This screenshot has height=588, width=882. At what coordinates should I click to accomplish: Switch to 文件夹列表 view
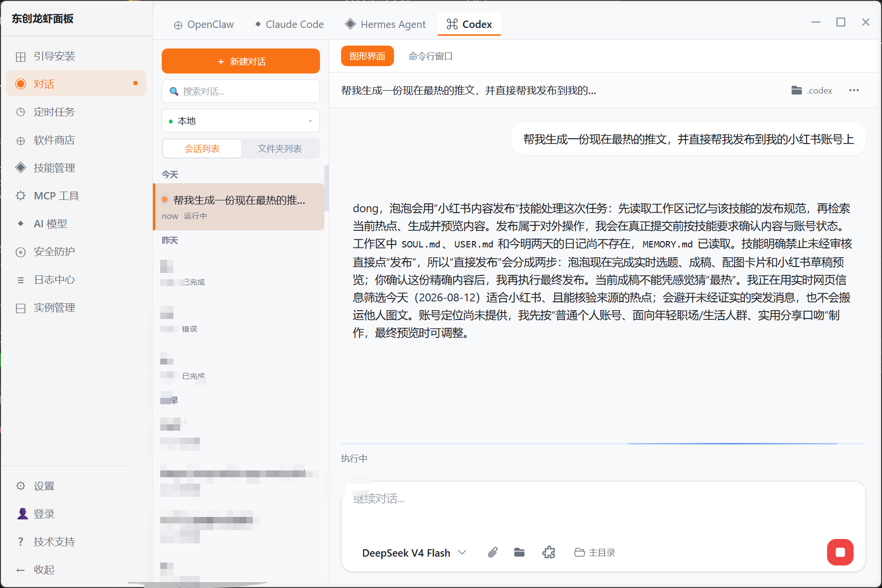[280, 148]
